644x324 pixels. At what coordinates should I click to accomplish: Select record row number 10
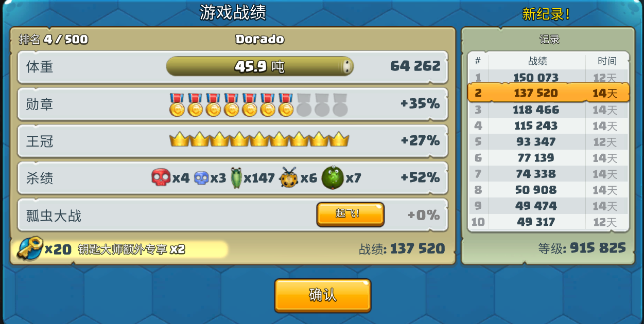point(549,222)
